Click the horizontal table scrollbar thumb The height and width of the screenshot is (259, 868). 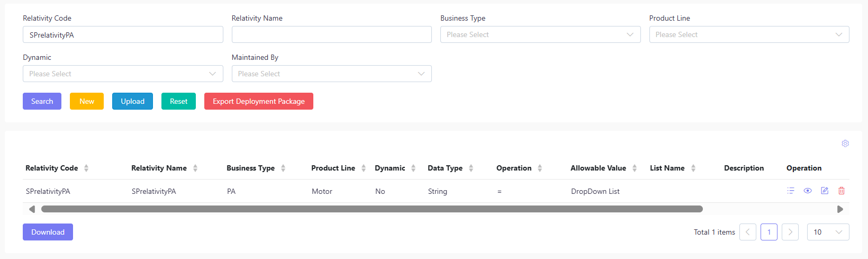point(372,209)
